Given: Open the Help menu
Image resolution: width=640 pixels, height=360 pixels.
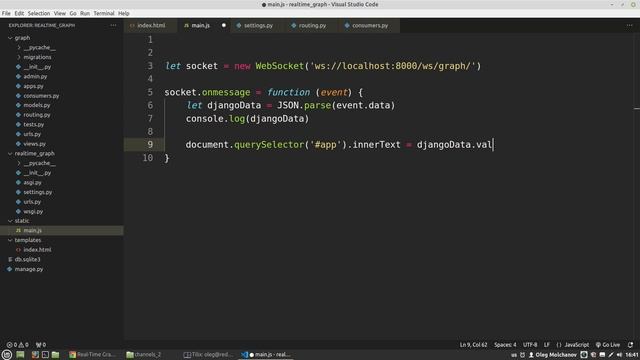Looking at the screenshot, I should point(124,13).
